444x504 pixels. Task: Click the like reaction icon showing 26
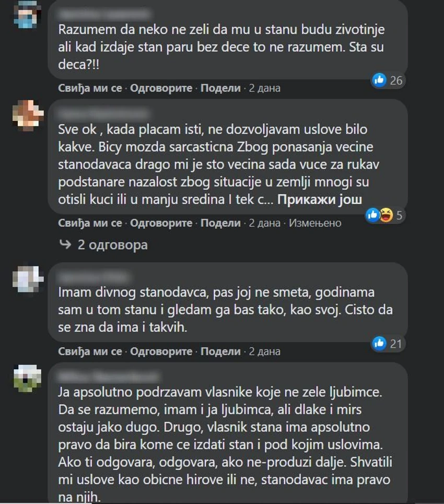coord(379,80)
